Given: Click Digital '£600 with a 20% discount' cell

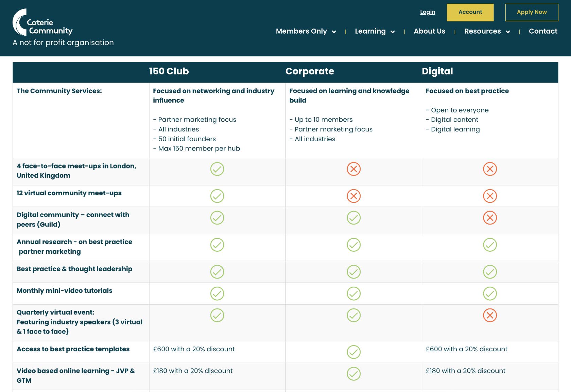Looking at the screenshot, I should 466,349.
